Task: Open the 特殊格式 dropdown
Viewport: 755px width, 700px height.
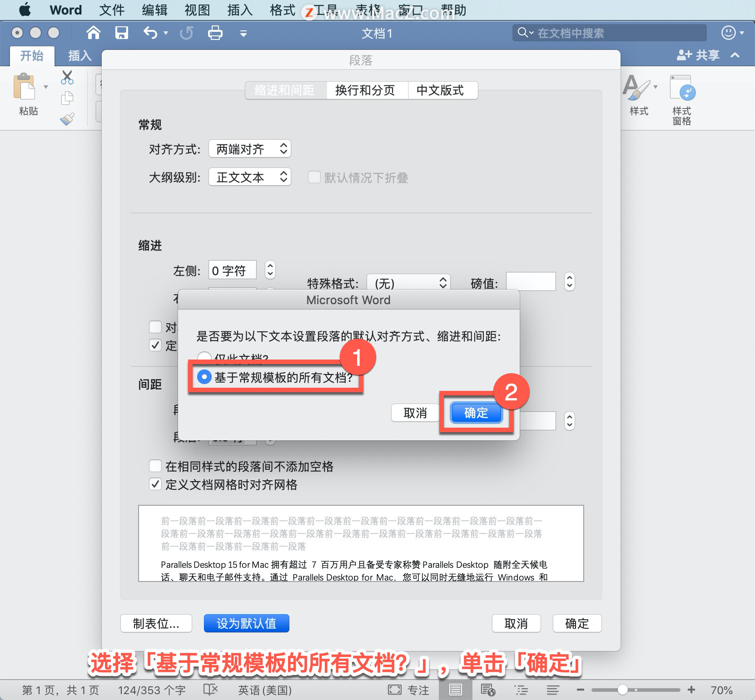Action: tap(408, 282)
